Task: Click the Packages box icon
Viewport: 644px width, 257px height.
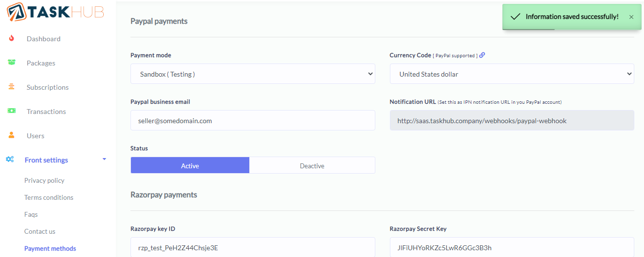Action: 12,63
